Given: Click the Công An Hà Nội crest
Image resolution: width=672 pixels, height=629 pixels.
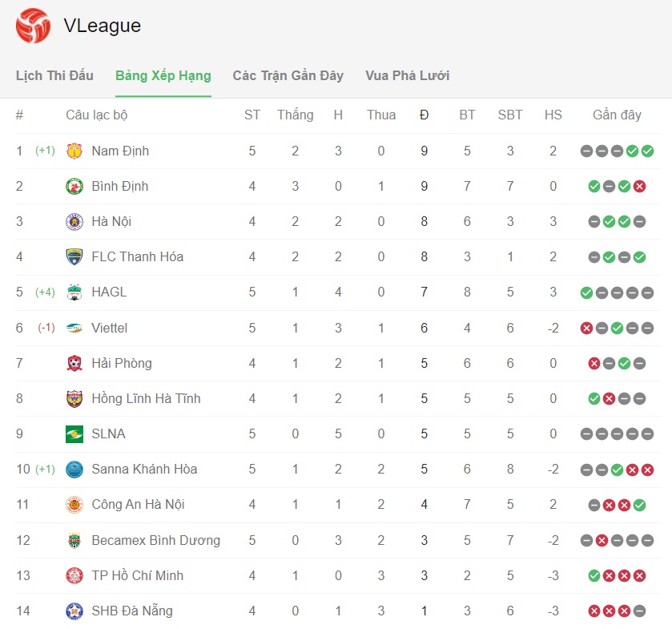Looking at the screenshot, I should click(75, 504).
